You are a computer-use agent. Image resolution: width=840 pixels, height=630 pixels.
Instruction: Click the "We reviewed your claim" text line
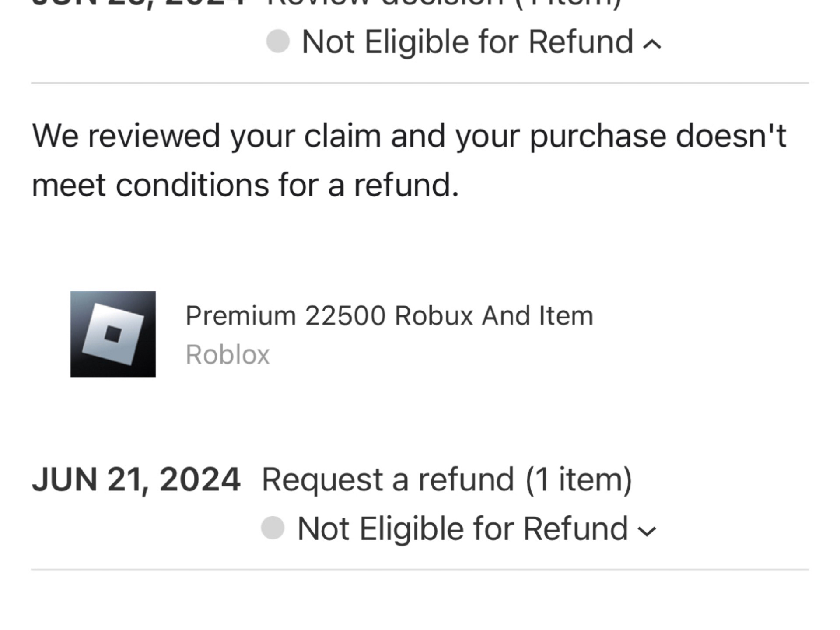[409, 136]
